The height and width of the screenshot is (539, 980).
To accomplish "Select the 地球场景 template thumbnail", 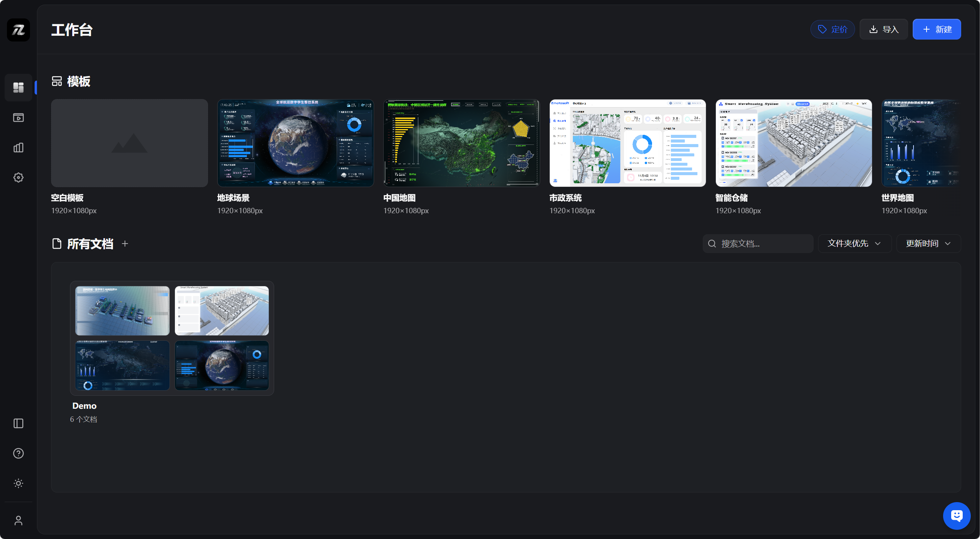I will (x=295, y=143).
